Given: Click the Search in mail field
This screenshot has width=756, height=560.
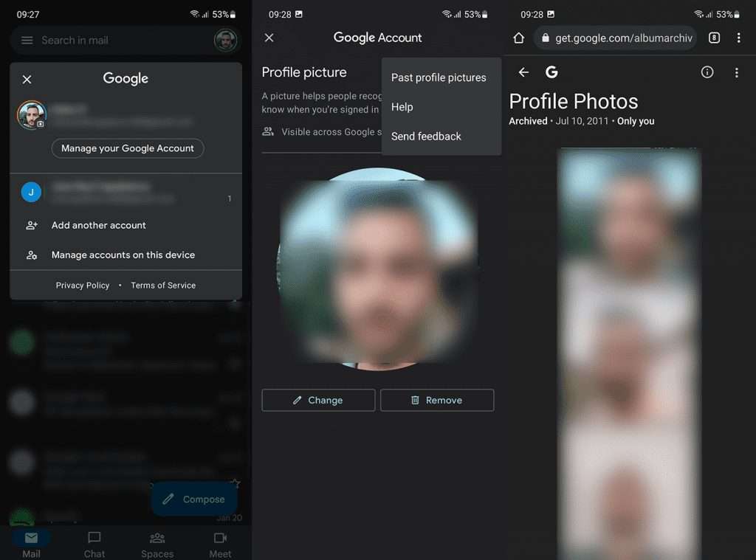Looking at the screenshot, I should point(126,41).
